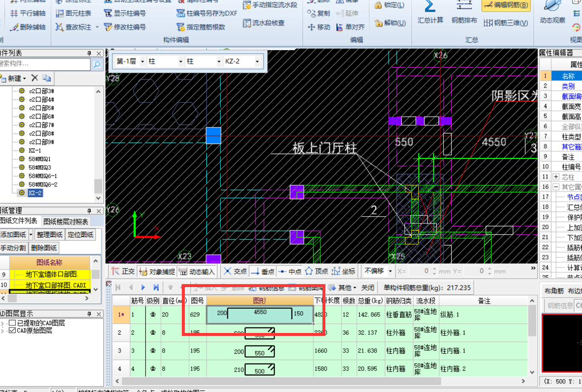Jump to last rebar record arrow
This screenshot has height=392, width=582.
point(156,288)
